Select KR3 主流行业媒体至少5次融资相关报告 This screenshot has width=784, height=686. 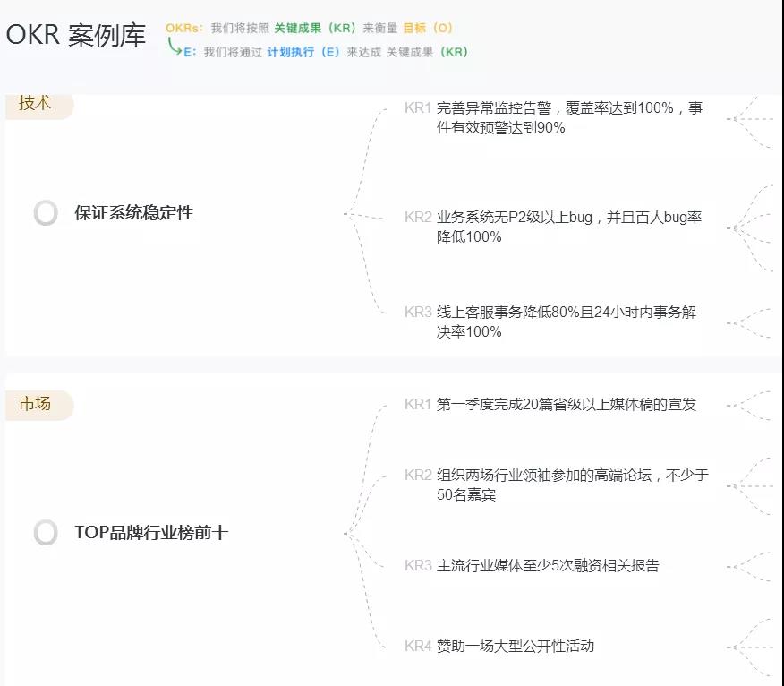[548, 566]
